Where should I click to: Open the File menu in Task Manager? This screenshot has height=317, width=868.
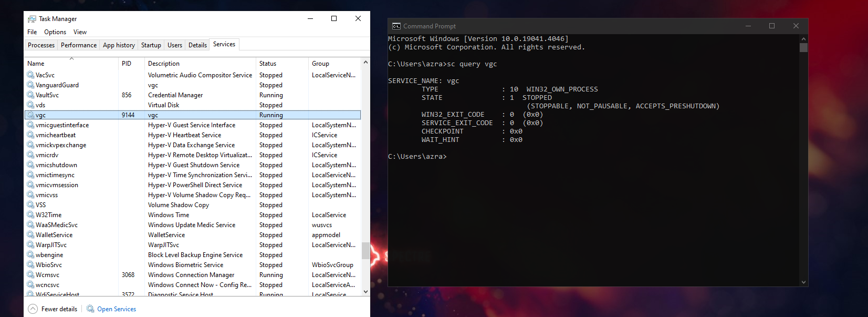coord(32,32)
